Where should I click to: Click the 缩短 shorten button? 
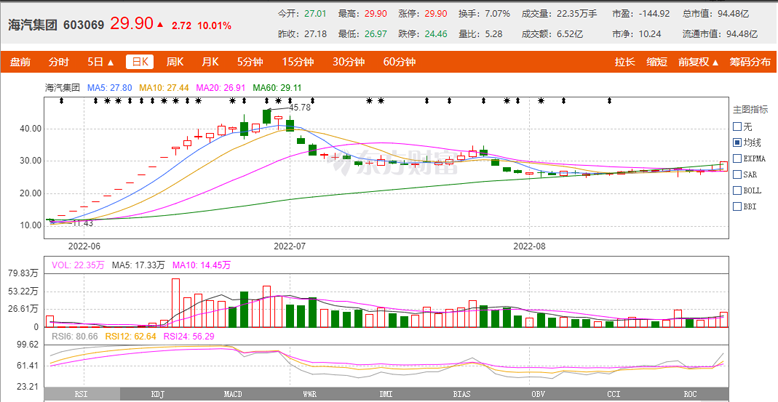tap(656, 62)
